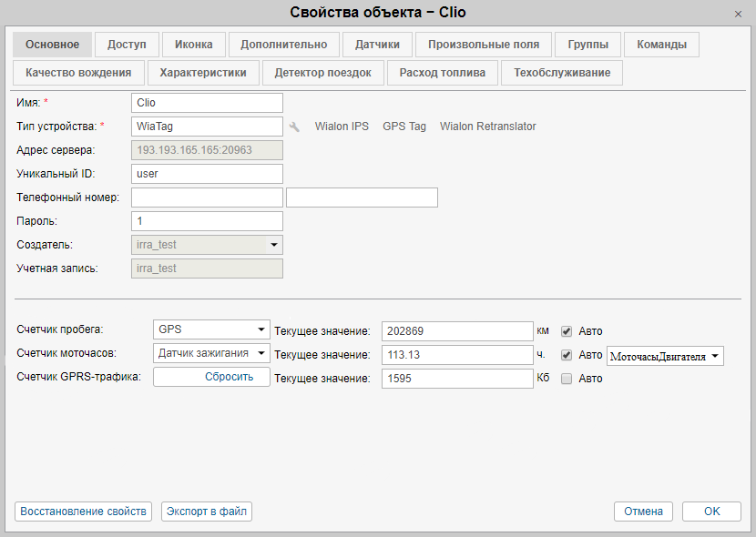
Task: Open the Датчики tab
Action: coord(377,45)
